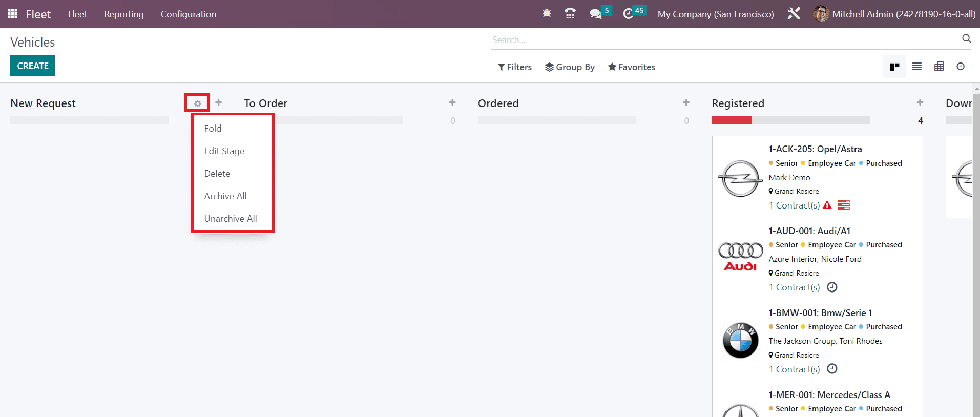
Task: Quick add a vehicle in Registered
Action: pyautogui.click(x=920, y=102)
